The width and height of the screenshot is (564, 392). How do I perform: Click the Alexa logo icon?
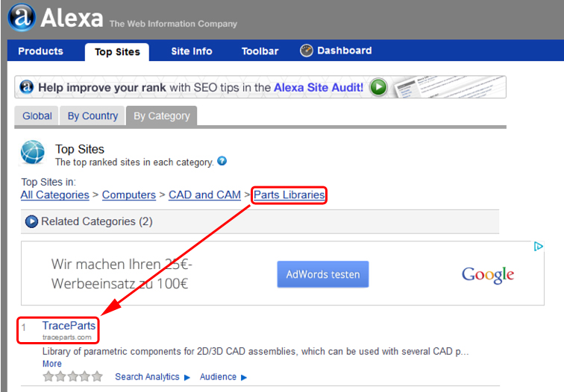[22, 18]
